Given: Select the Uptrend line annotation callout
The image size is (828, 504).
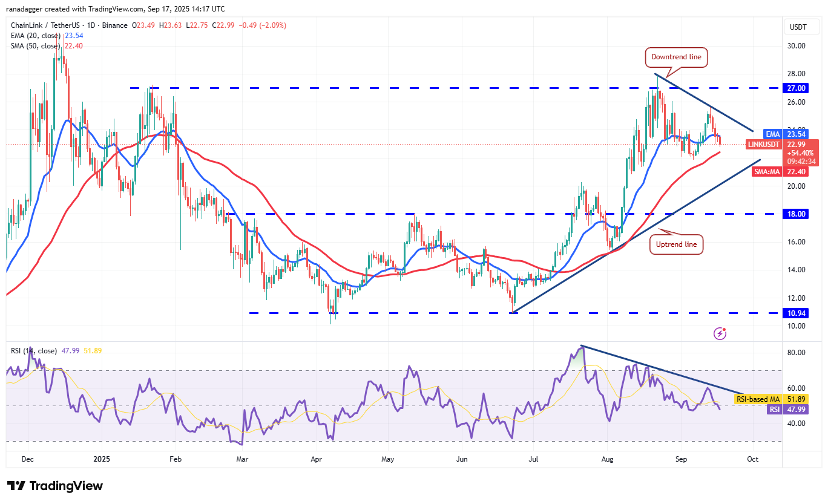Looking at the screenshot, I should click(676, 244).
